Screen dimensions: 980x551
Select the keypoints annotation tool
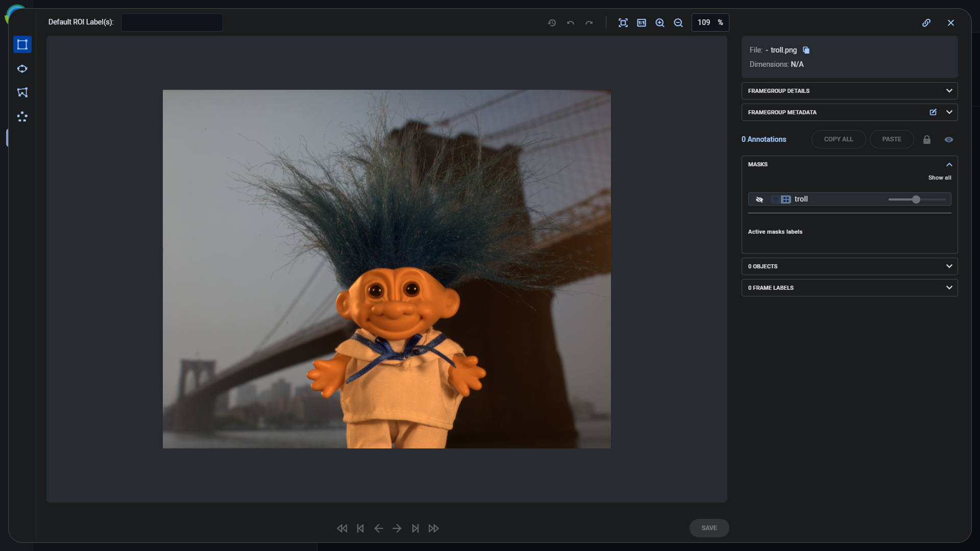[x=22, y=117]
